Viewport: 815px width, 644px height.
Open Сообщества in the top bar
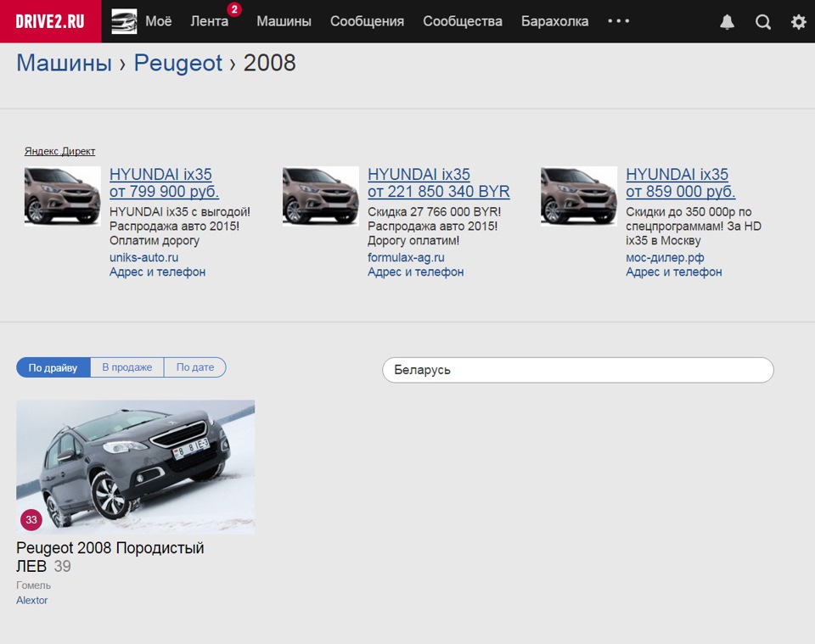click(x=463, y=21)
